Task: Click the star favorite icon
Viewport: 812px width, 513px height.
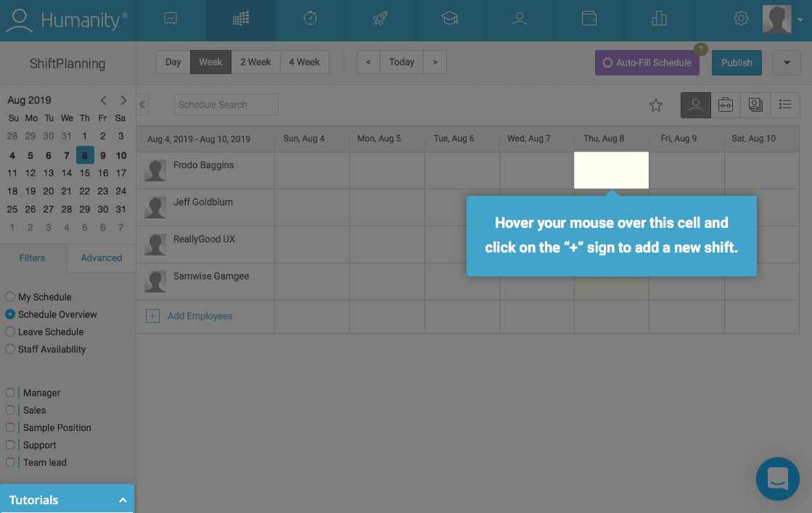Action: pos(656,105)
